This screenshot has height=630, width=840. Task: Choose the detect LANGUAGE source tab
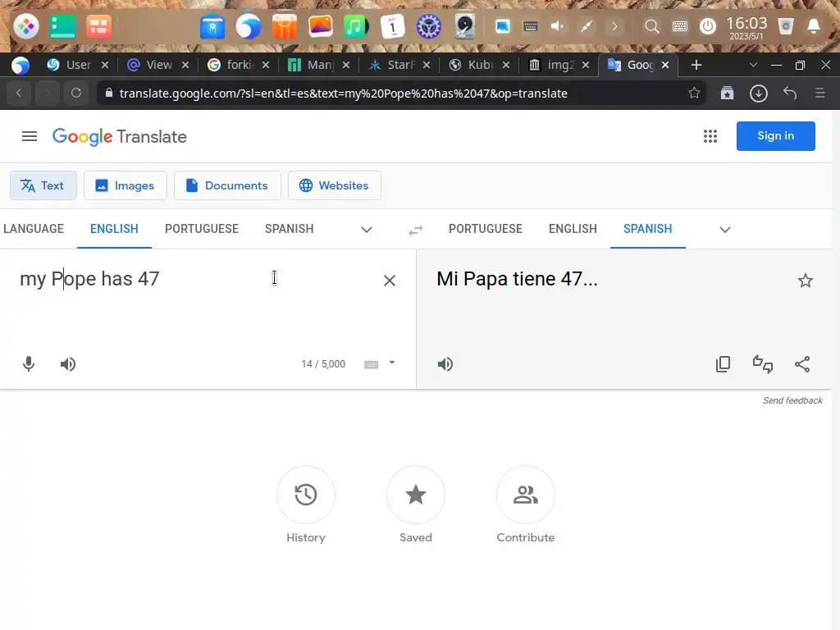tap(33, 230)
